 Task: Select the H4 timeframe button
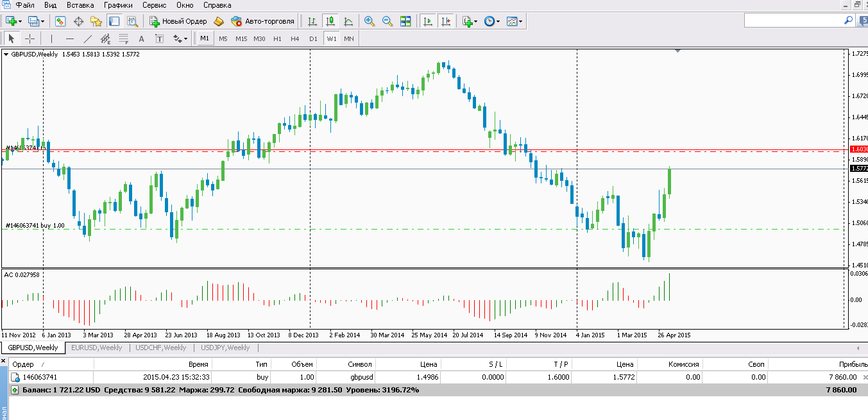coord(295,38)
